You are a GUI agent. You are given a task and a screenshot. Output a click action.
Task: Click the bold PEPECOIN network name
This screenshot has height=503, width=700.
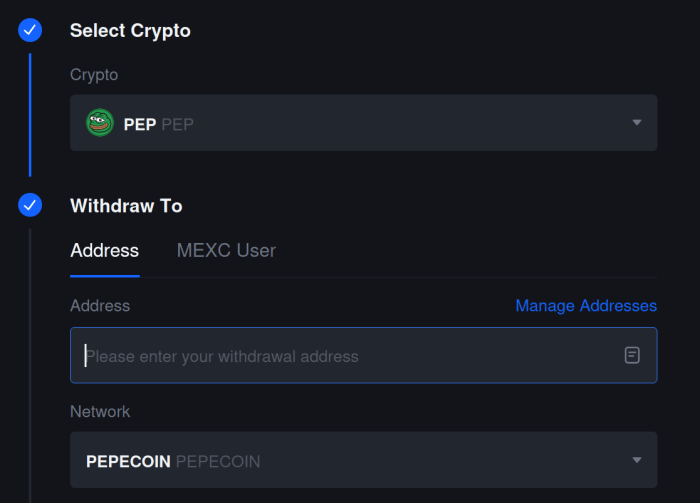[128, 461]
